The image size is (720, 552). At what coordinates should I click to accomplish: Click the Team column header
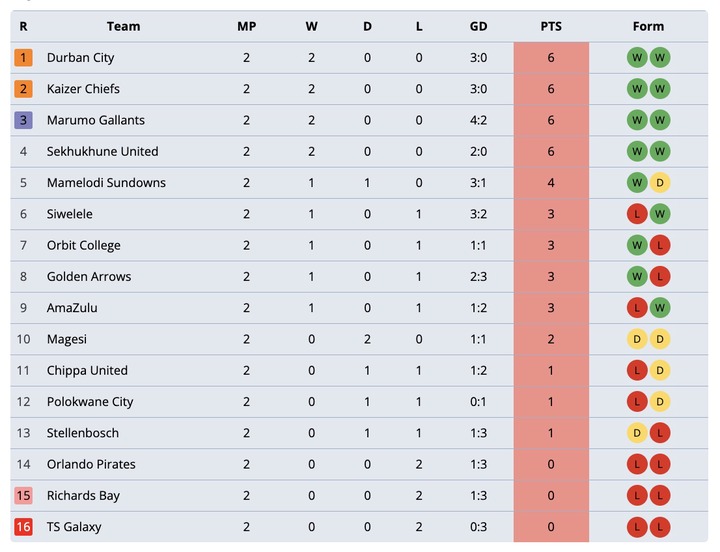pos(124,26)
